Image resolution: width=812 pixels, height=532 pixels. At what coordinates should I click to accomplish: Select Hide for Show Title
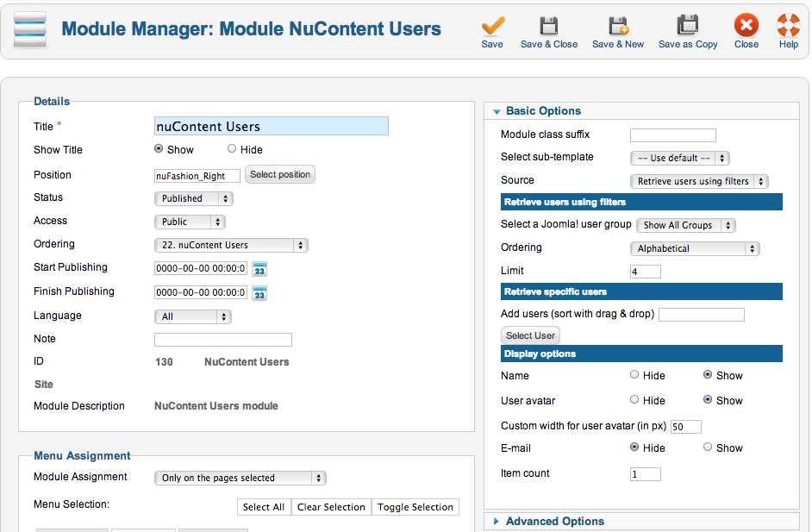tap(232, 148)
